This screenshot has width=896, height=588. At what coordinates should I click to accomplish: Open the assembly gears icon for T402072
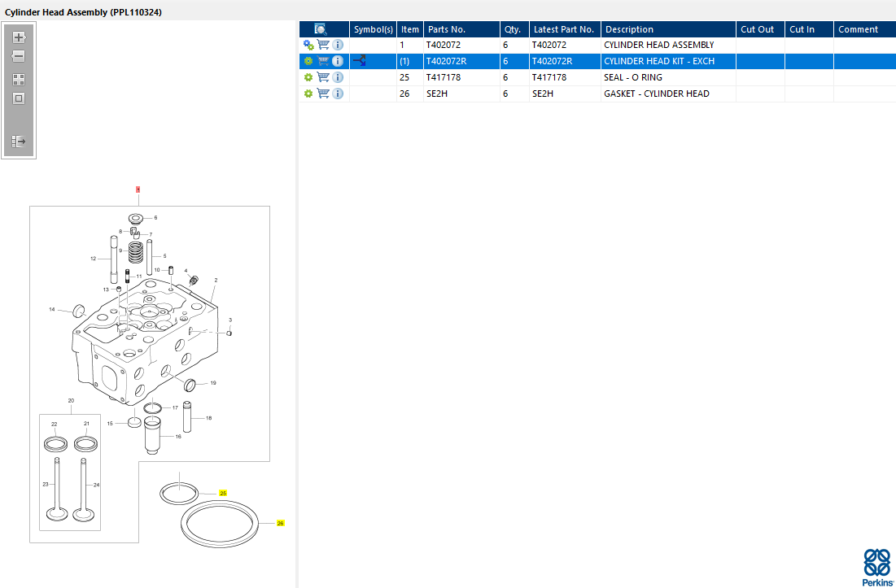point(308,45)
